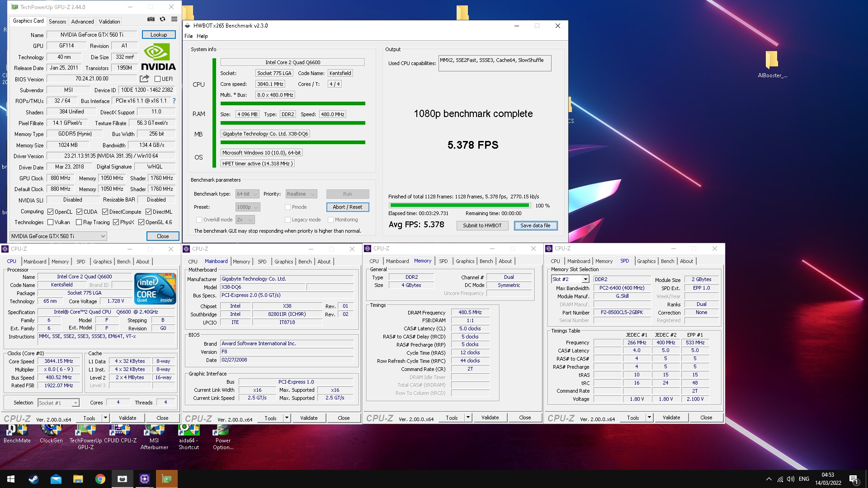Image resolution: width=868 pixels, height=488 pixels.
Task: Take a GPU-Z screenshot with the camera icon
Action: coord(151,19)
